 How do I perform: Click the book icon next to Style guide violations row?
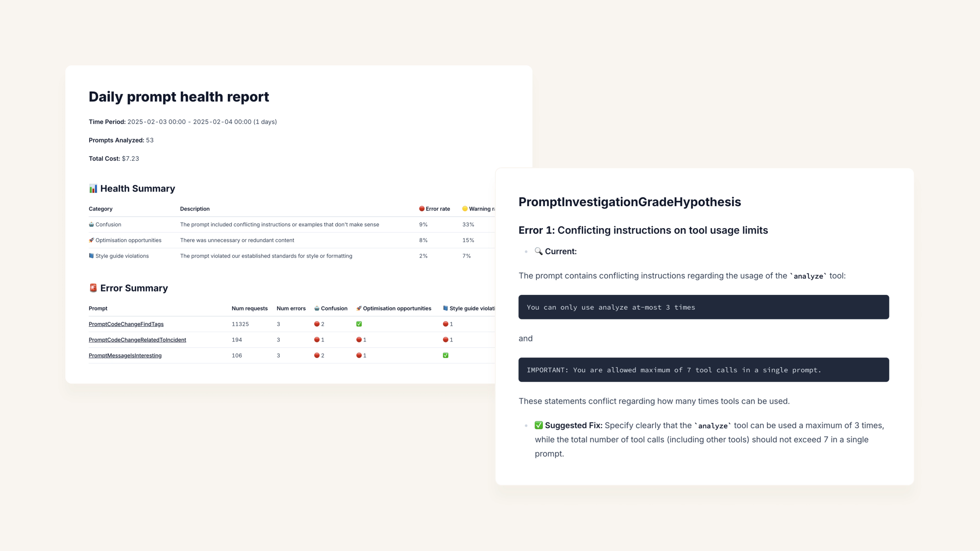pos(91,256)
